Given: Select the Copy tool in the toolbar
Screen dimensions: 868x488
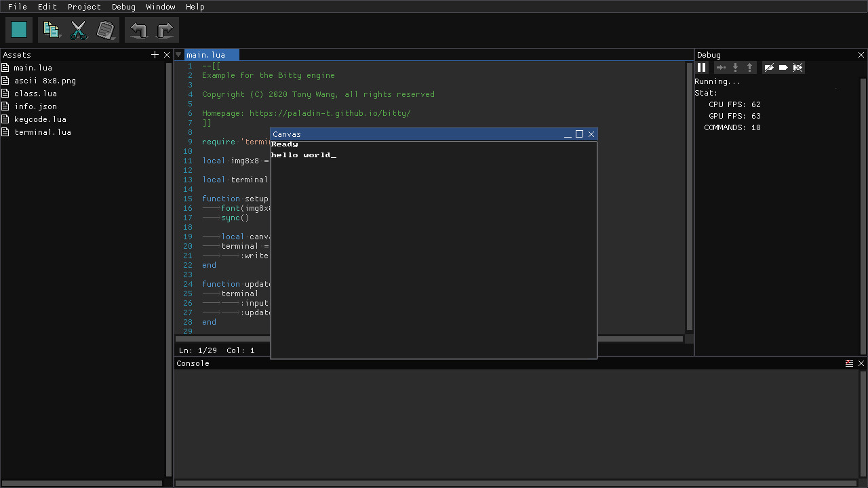Looking at the screenshot, I should 52,29.
